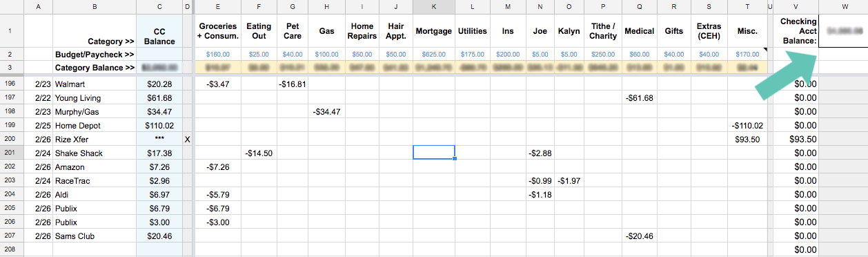868x257 pixels.
Task: Select the $625.00 Mortgage budget cell
Action: (433, 54)
